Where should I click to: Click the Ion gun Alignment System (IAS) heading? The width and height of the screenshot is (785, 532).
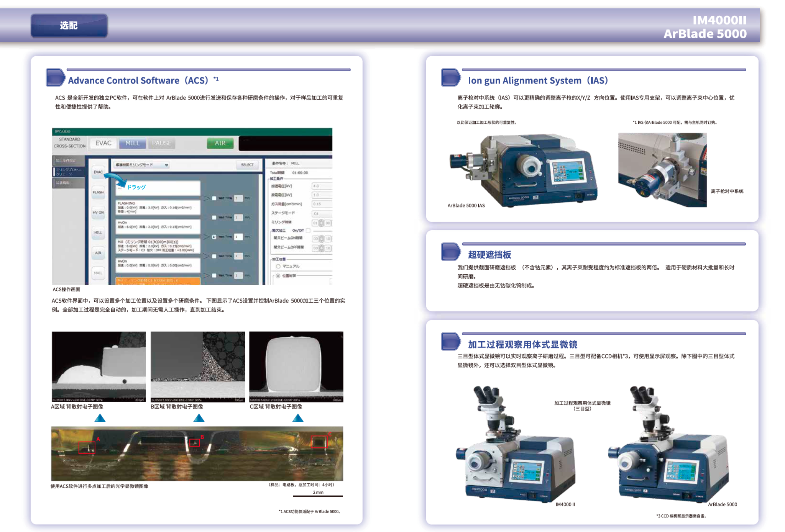pos(538,80)
